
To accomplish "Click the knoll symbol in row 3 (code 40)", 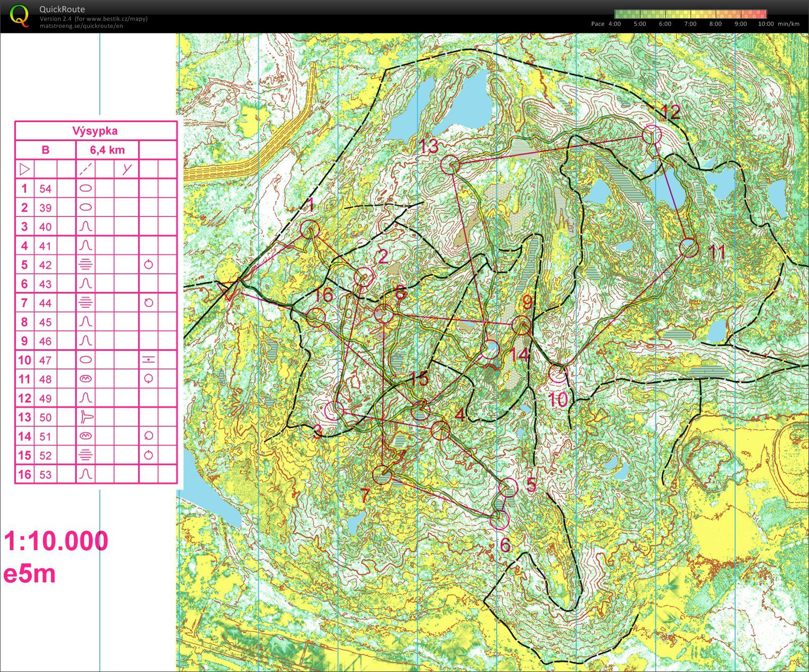I will click(86, 227).
